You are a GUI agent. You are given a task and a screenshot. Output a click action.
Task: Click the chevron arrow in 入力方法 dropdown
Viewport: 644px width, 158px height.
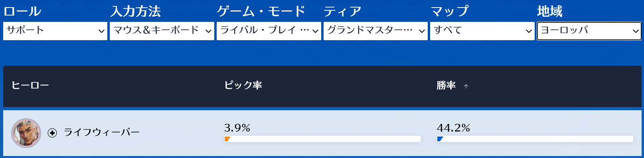click(208, 31)
